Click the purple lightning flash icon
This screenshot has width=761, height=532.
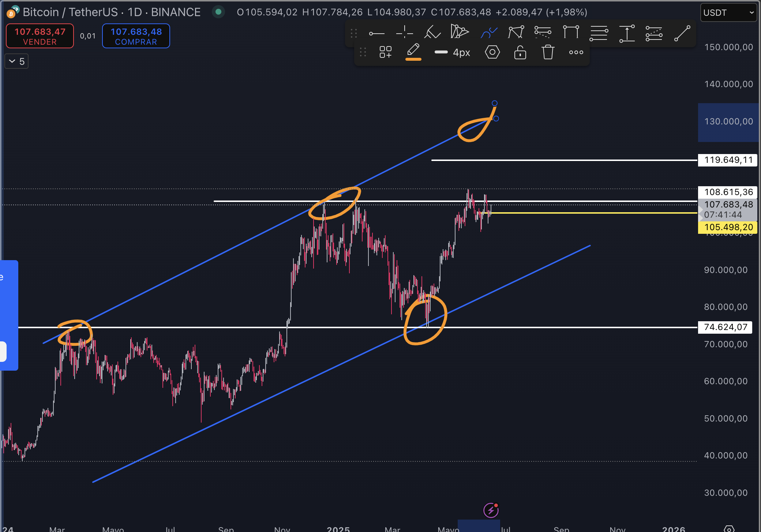pos(491,510)
